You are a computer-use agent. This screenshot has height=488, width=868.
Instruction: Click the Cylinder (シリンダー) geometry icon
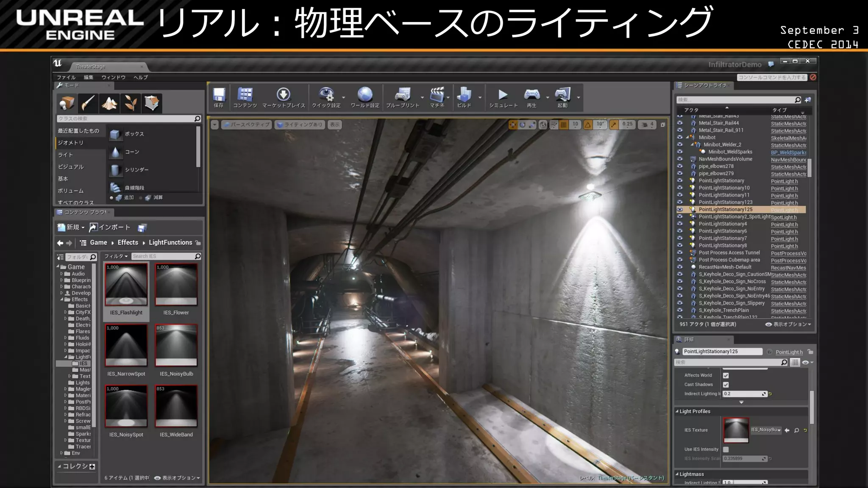(x=115, y=170)
